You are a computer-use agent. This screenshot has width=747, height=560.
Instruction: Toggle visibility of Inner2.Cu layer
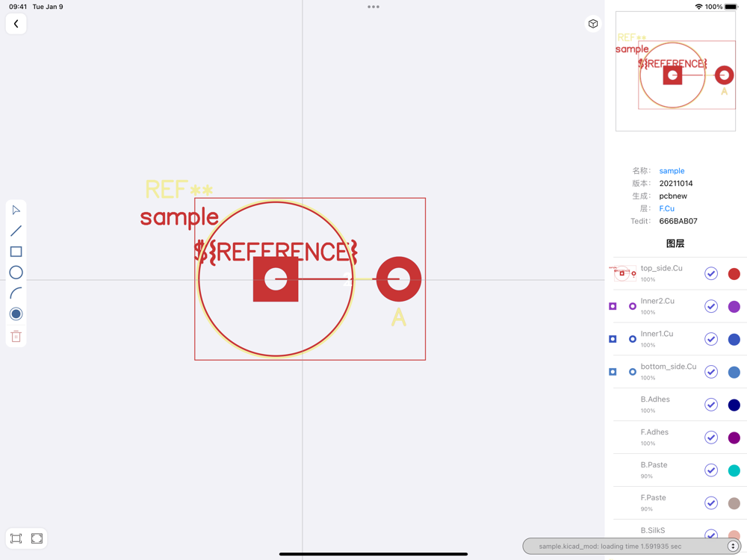(x=711, y=306)
